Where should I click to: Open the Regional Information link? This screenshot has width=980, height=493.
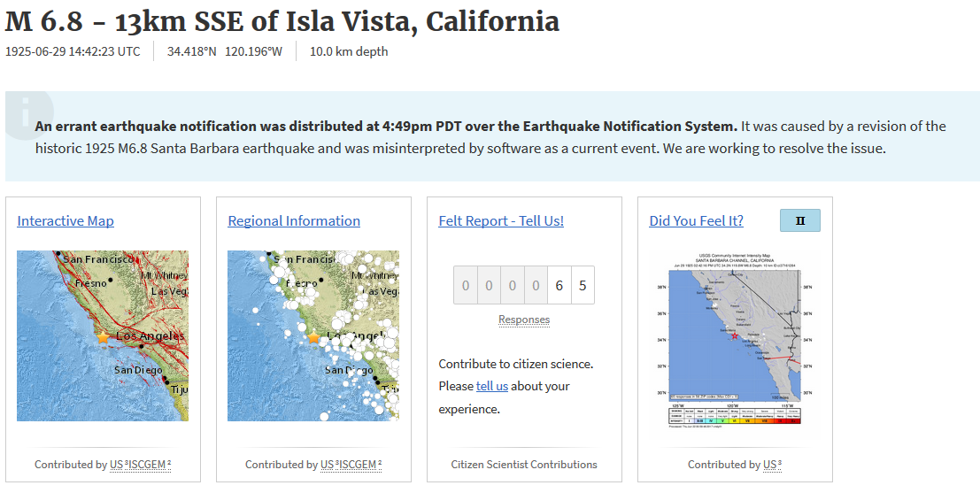tap(294, 221)
